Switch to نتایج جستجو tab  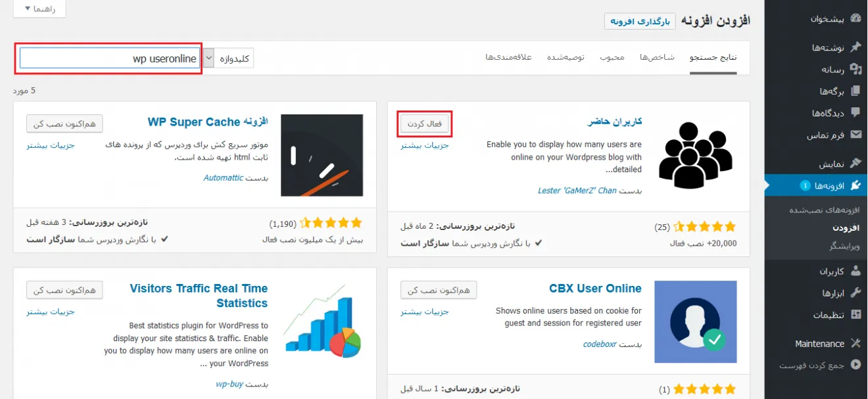click(x=713, y=57)
